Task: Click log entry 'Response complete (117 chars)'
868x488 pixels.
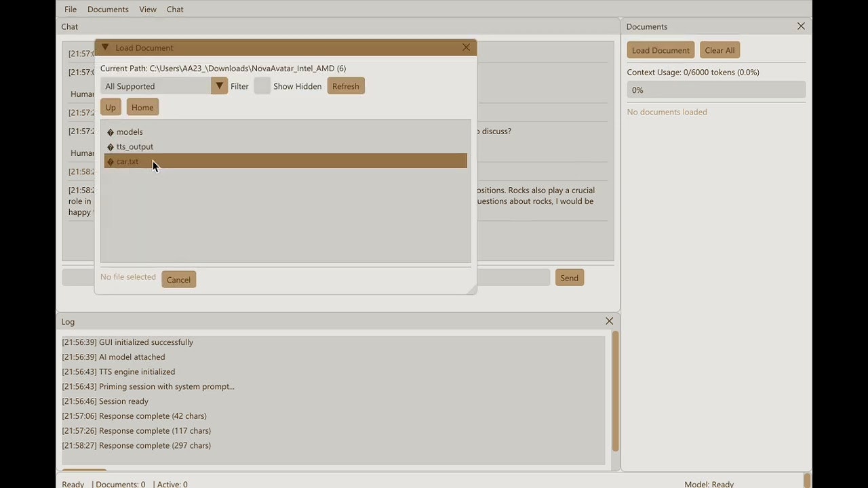Action: coord(136,431)
